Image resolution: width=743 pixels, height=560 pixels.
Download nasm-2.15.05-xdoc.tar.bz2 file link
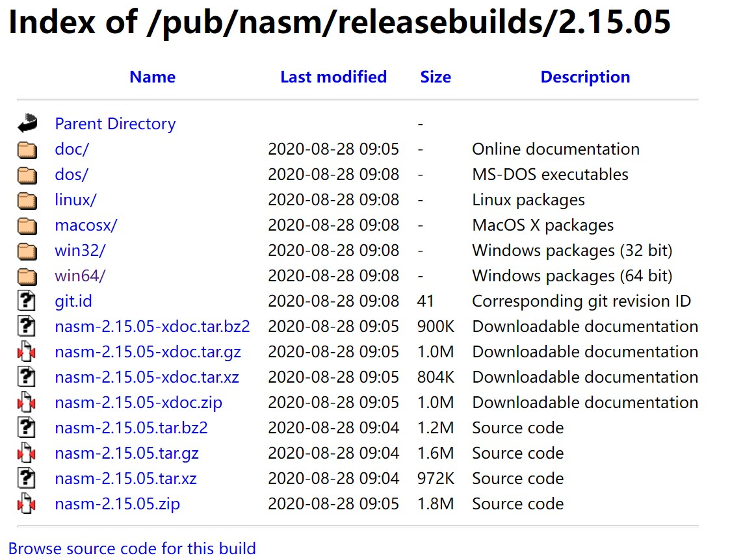coord(153,327)
